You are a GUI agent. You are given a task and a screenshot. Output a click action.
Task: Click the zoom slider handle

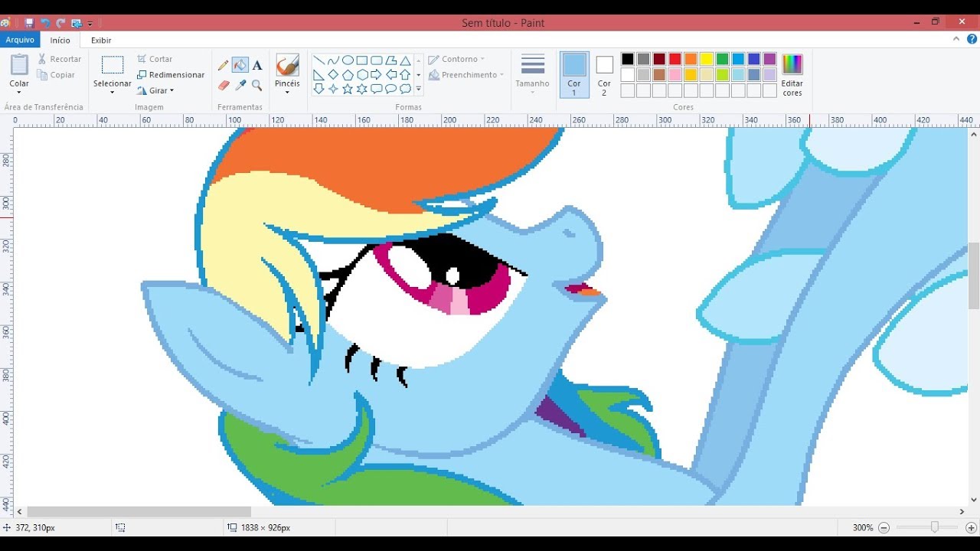(x=934, y=527)
